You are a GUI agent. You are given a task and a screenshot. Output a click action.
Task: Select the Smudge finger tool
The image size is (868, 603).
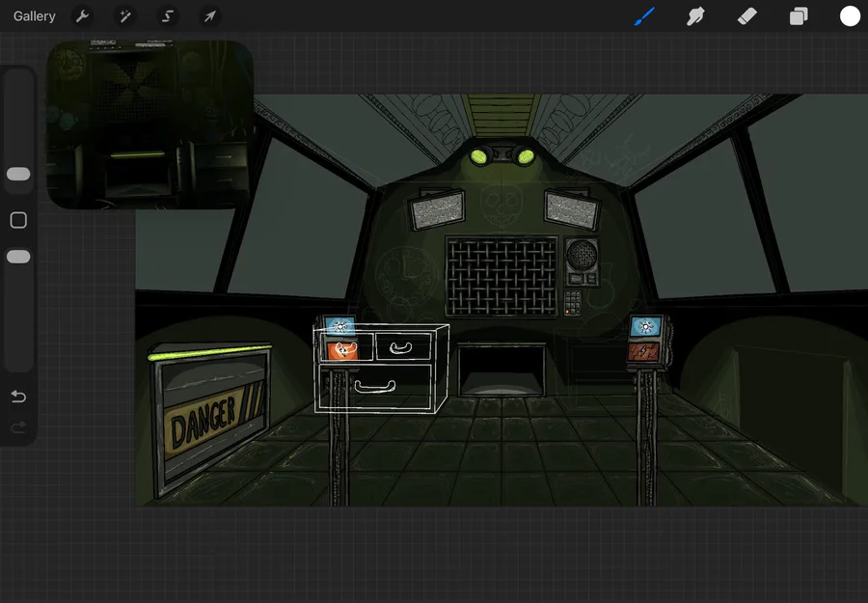tap(695, 16)
